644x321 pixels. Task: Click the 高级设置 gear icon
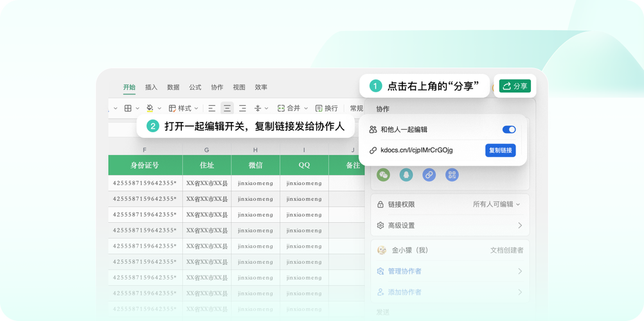380,225
